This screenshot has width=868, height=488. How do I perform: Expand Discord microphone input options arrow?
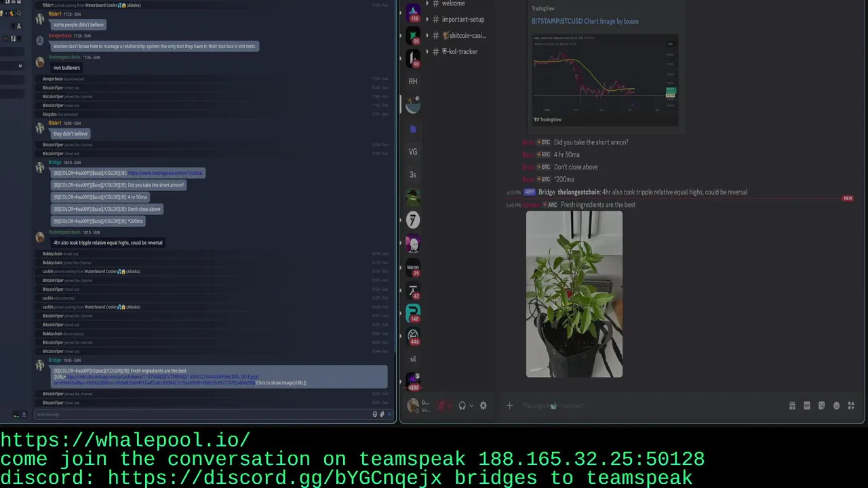(x=450, y=405)
